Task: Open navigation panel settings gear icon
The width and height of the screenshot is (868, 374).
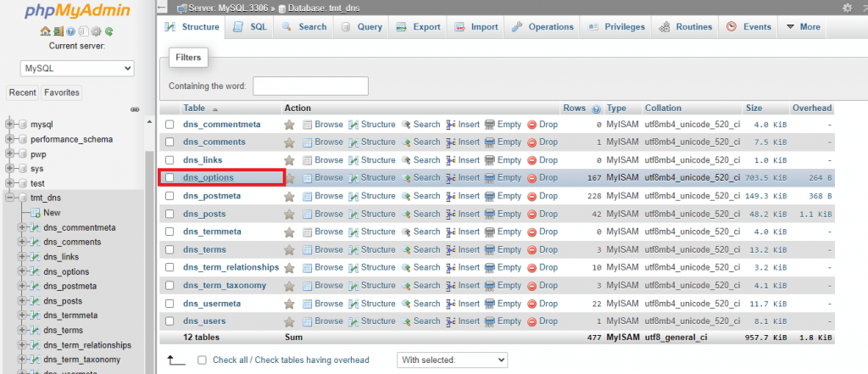Action: point(97,31)
